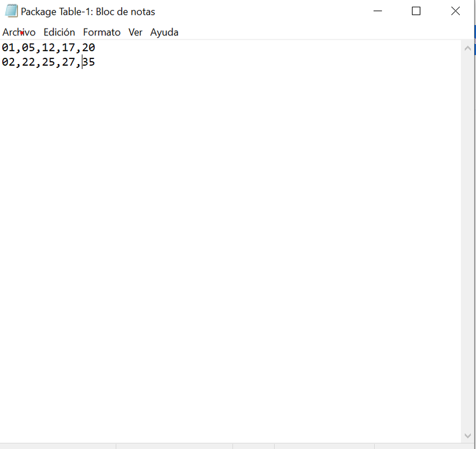
Task: Open the Formato menu
Action: [x=101, y=32]
